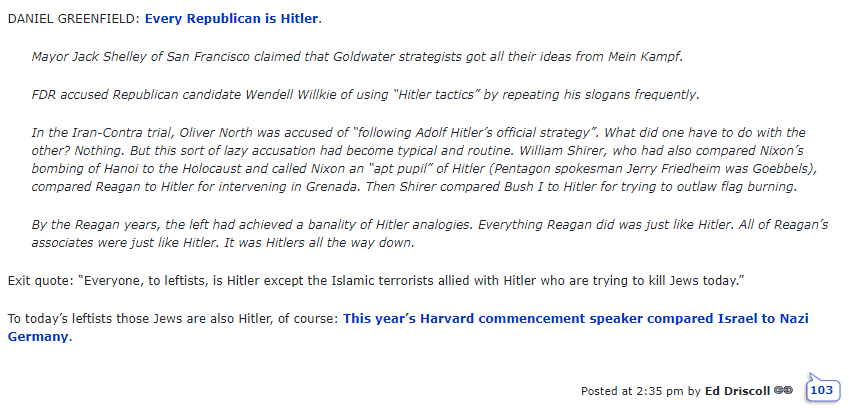Follow the Harvard commencement speaker link
The height and width of the screenshot is (408, 849).
pos(575,319)
